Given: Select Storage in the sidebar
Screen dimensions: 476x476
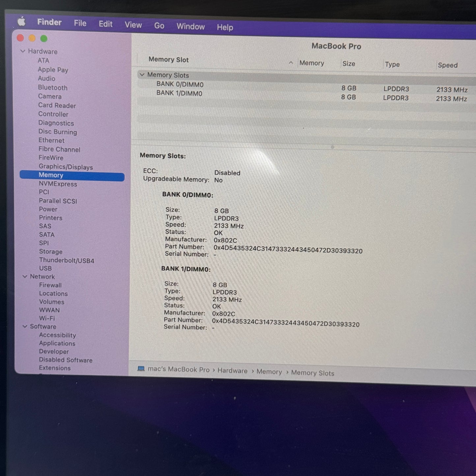Looking at the screenshot, I should click(51, 252).
